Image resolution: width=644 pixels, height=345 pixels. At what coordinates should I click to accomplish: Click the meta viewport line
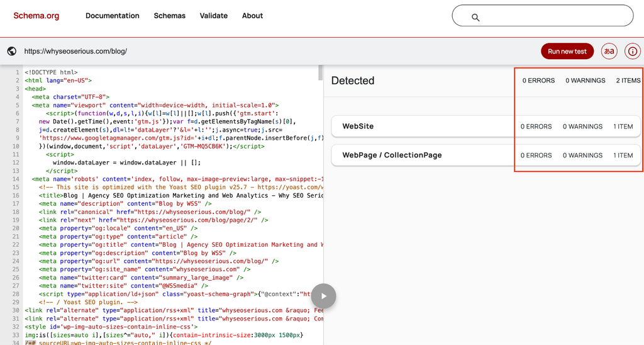(155, 105)
